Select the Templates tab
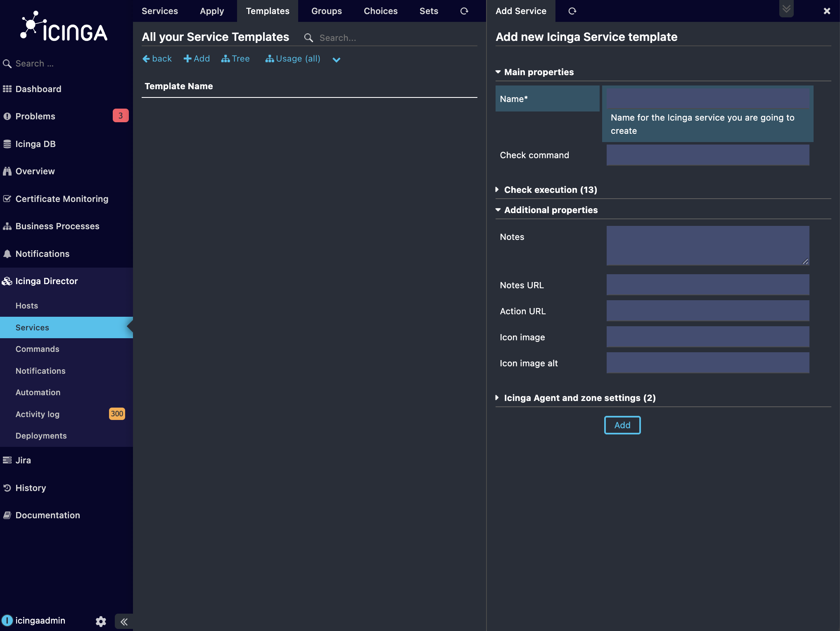The image size is (840, 631). tap(268, 11)
